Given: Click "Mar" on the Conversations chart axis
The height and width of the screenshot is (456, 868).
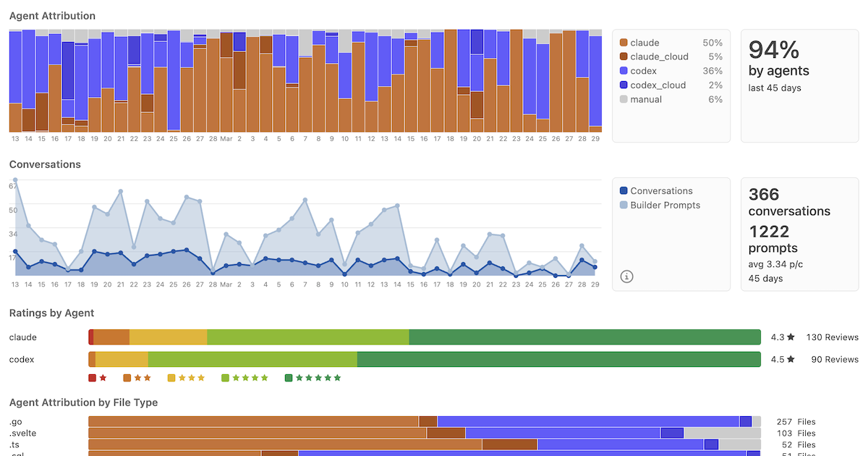Looking at the screenshot, I should pyautogui.click(x=226, y=284).
